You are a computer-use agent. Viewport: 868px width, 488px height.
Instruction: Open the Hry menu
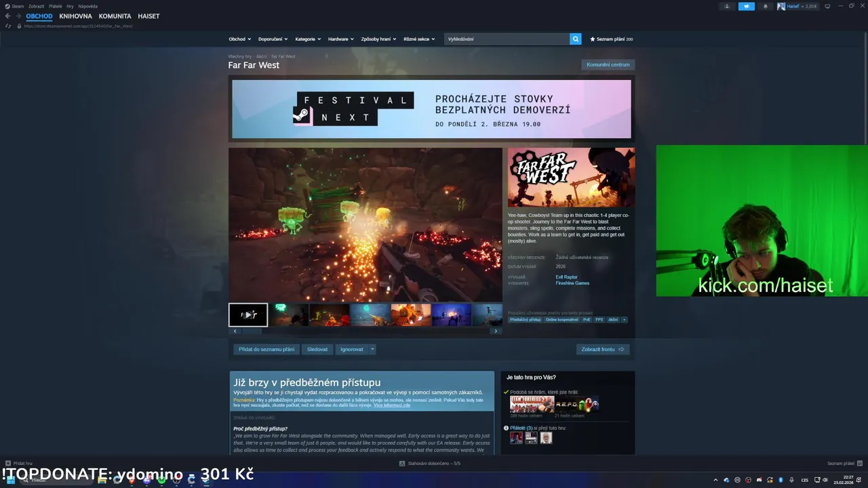point(70,6)
